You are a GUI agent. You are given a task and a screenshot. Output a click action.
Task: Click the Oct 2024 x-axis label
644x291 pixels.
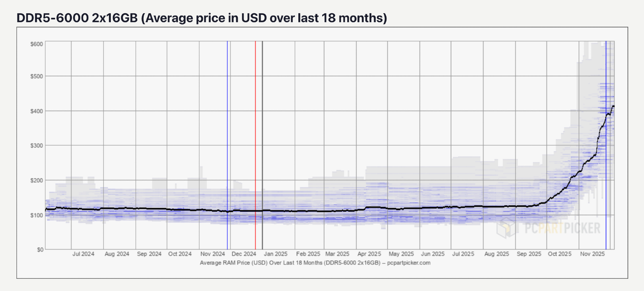(x=180, y=254)
